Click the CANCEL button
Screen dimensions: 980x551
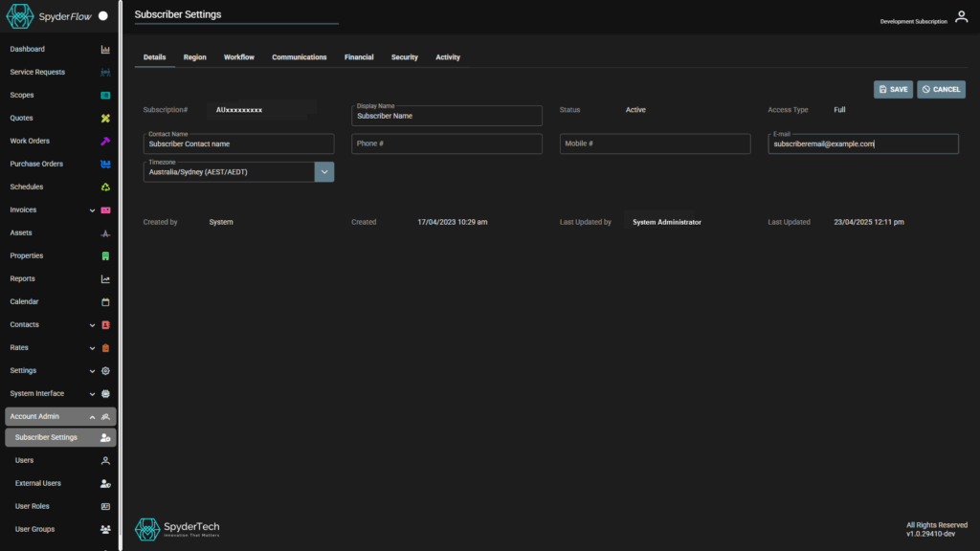pyautogui.click(x=941, y=89)
